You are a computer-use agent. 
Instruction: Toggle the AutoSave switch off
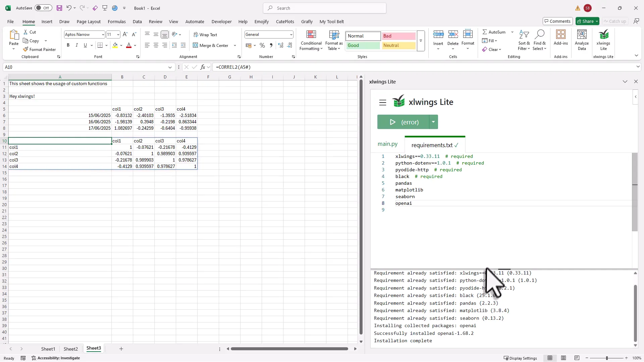(43, 8)
